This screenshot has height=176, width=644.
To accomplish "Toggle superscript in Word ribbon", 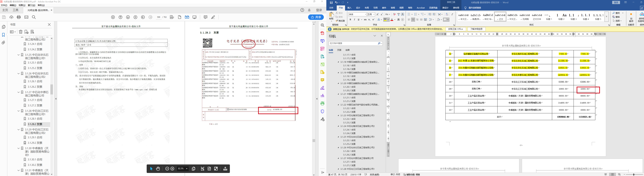I will tap(373, 20).
